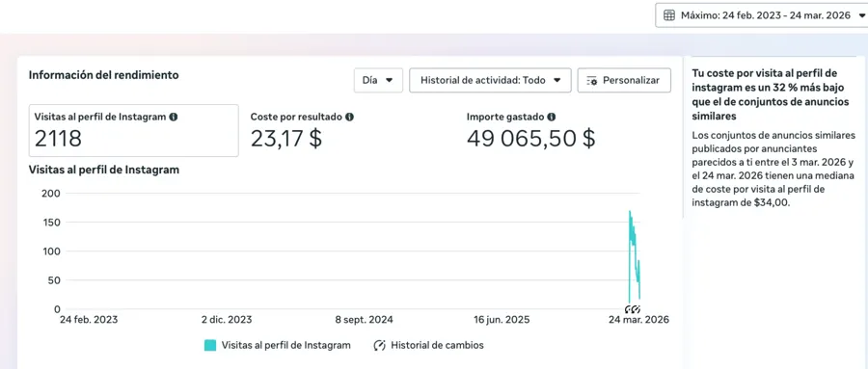This screenshot has width=868, height=369.
Task: Click the 2118 visits value
Action: pyautogui.click(x=58, y=139)
